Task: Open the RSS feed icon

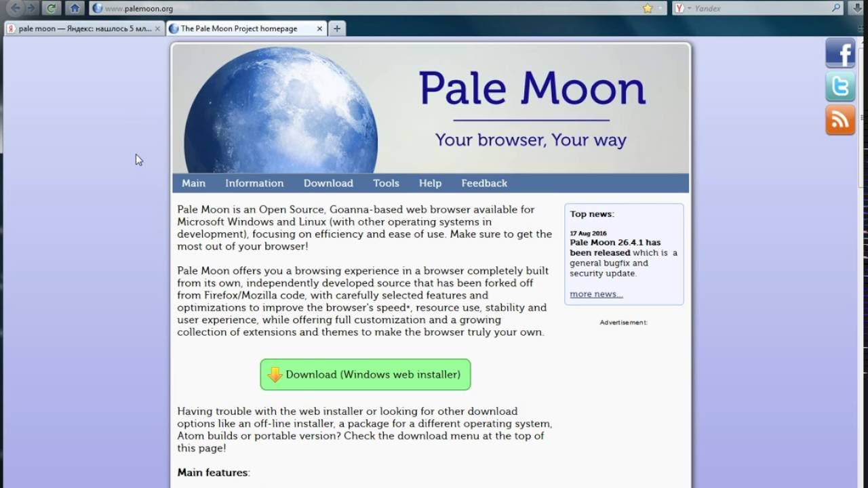Action: tap(840, 120)
